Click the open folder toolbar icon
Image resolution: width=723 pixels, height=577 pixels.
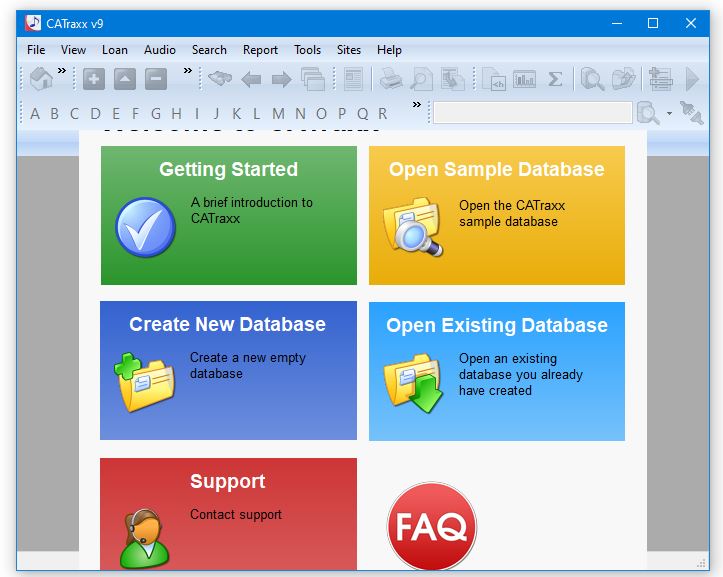click(x=623, y=79)
